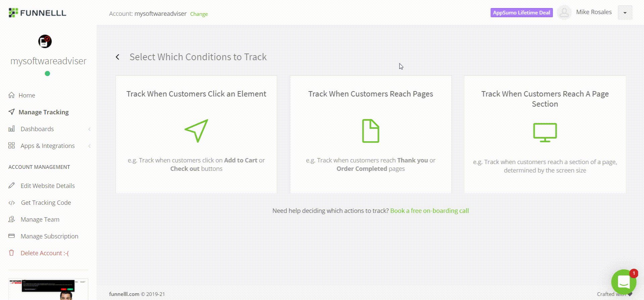Image resolution: width=644 pixels, height=300 pixels.
Task: Click Book a free on-boarding call
Action: (429, 211)
